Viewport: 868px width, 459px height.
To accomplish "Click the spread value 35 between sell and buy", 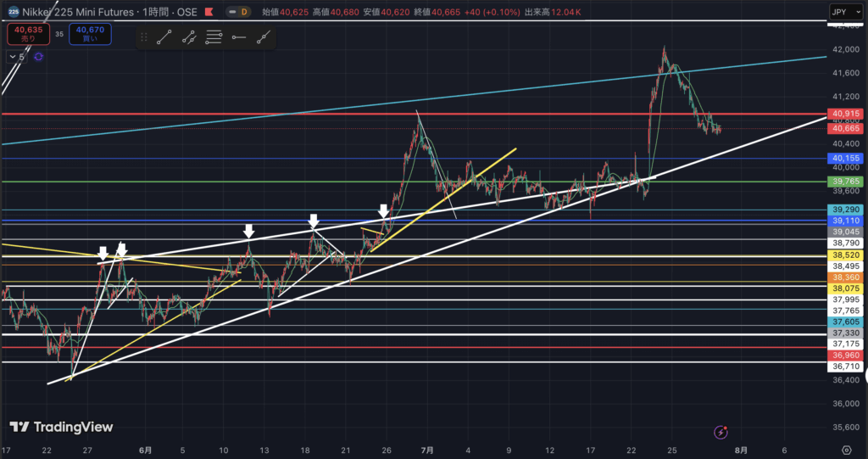I will [59, 35].
